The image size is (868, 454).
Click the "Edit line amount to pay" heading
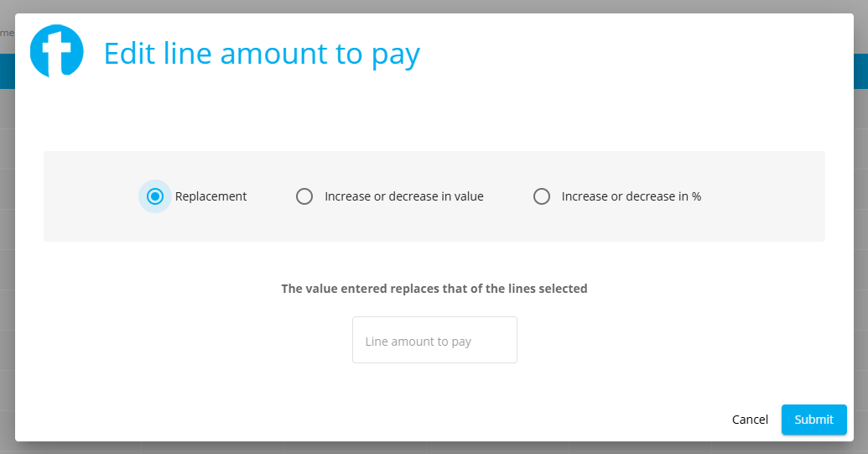click(261, 54)
